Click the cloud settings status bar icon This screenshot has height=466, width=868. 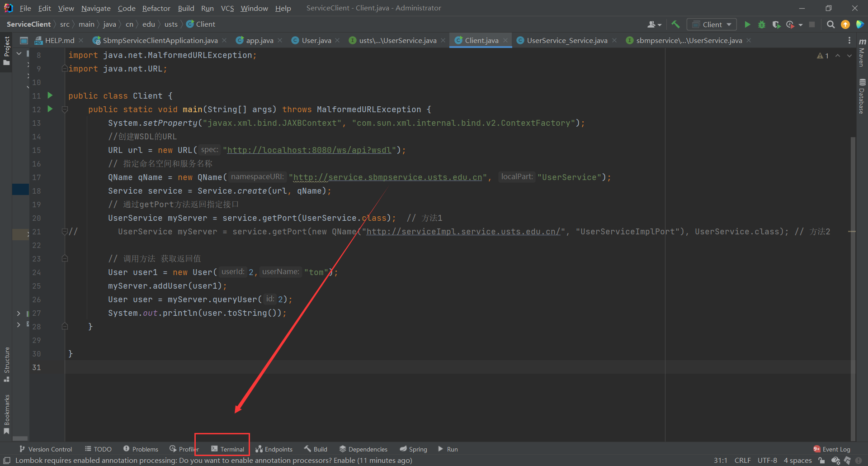[x=835, y=461]
